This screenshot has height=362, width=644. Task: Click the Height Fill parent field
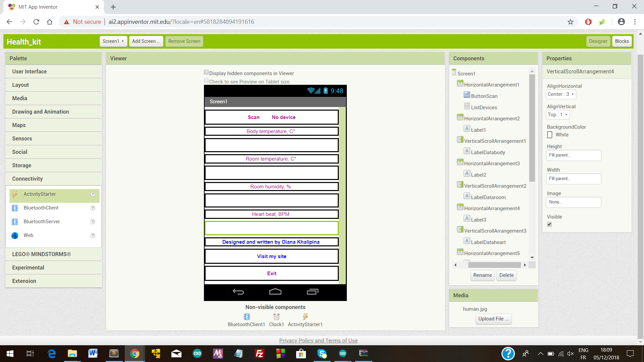[x=573, y=155]
